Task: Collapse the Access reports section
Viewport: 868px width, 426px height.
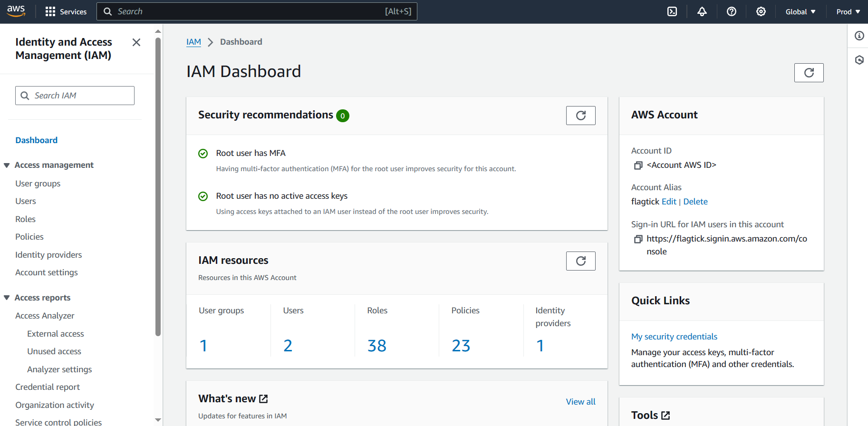Action: pos(7,298)
